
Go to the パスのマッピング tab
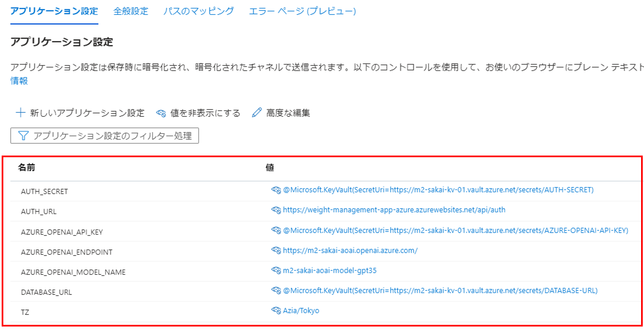click(199, 11)
